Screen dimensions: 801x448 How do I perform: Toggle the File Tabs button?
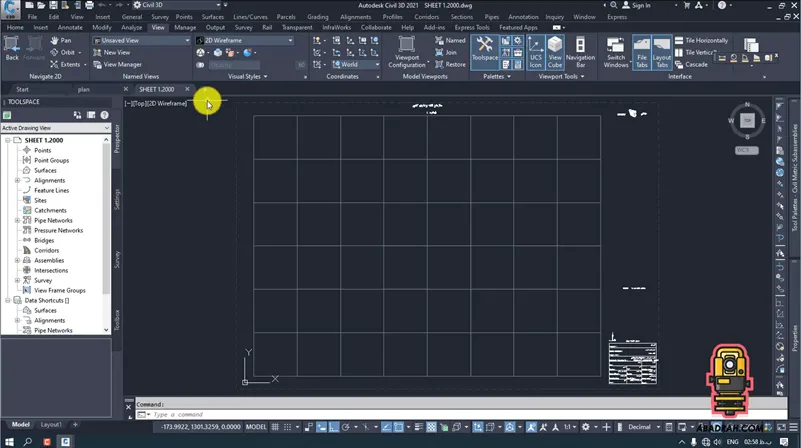pos(642,52)
